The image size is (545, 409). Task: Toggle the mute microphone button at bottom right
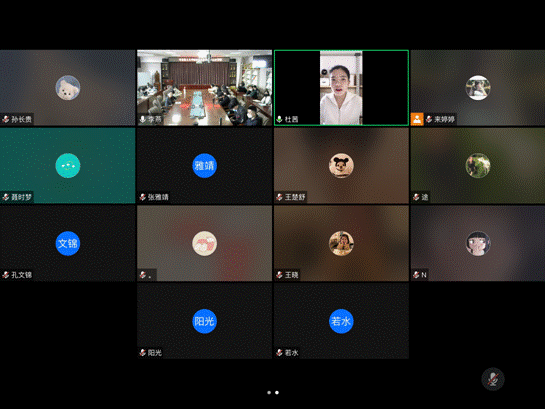click(493, 379)
